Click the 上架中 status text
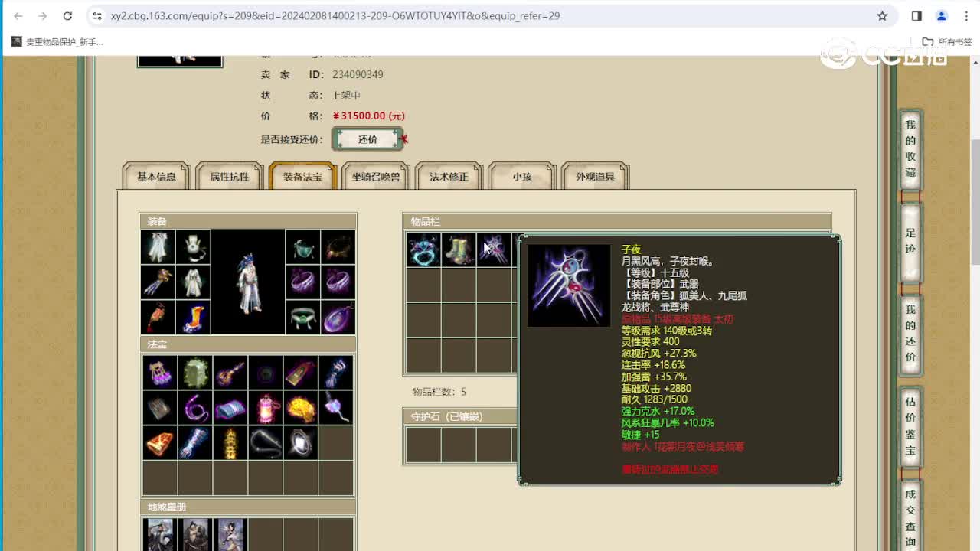Screen dimensions: 980x551 pyautogui.click(x=346, y=96)
